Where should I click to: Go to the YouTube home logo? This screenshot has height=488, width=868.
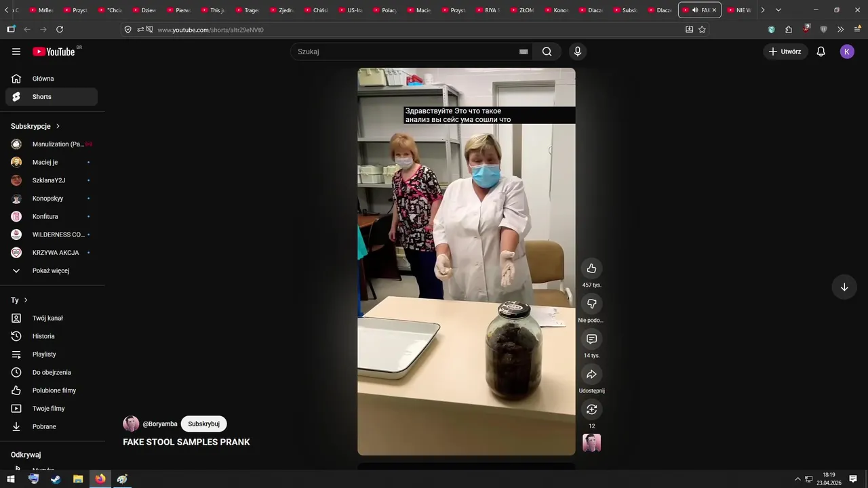tap(54, 52)
